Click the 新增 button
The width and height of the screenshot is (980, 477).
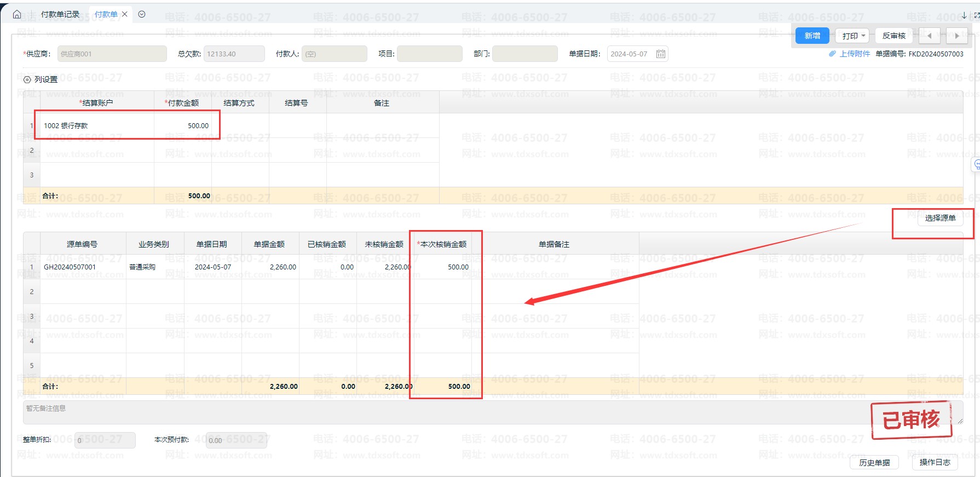[x=812, y=36]
